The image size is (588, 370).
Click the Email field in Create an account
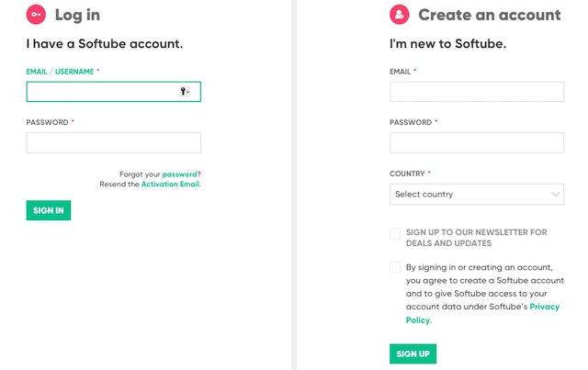(477, 92)
